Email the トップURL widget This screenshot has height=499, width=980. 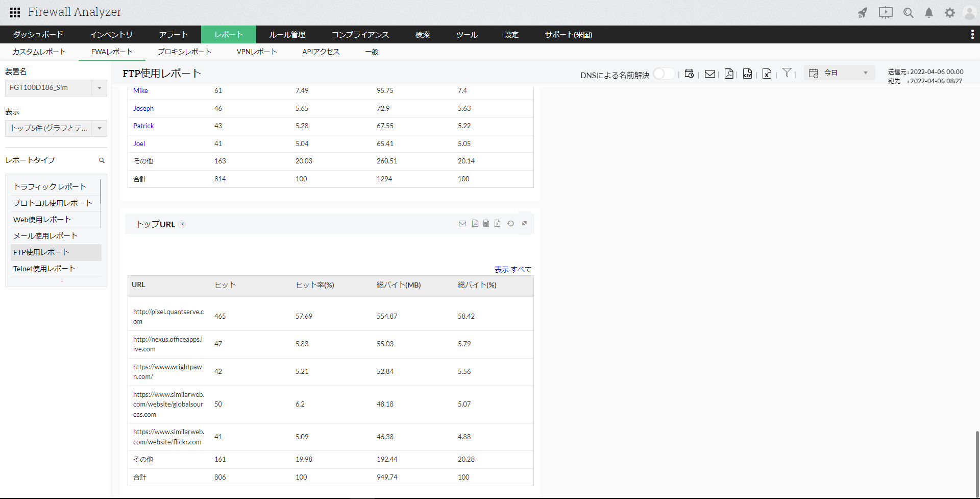(462, 224)
